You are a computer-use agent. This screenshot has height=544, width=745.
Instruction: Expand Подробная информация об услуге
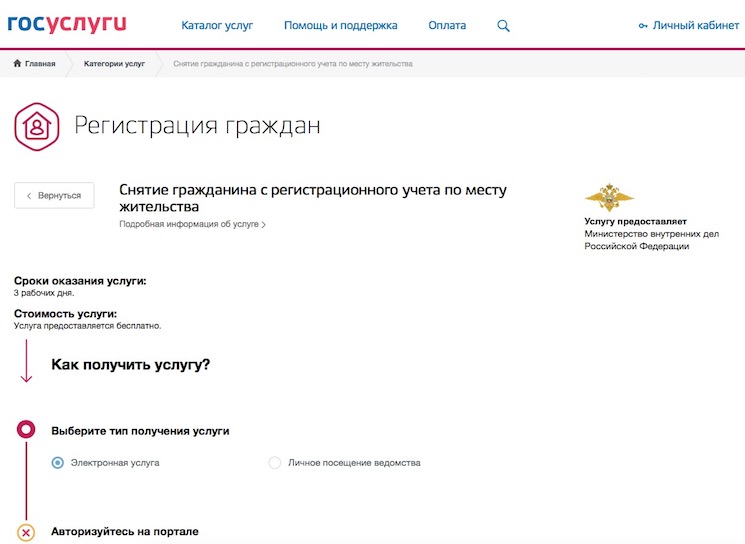tap(192, 225)
